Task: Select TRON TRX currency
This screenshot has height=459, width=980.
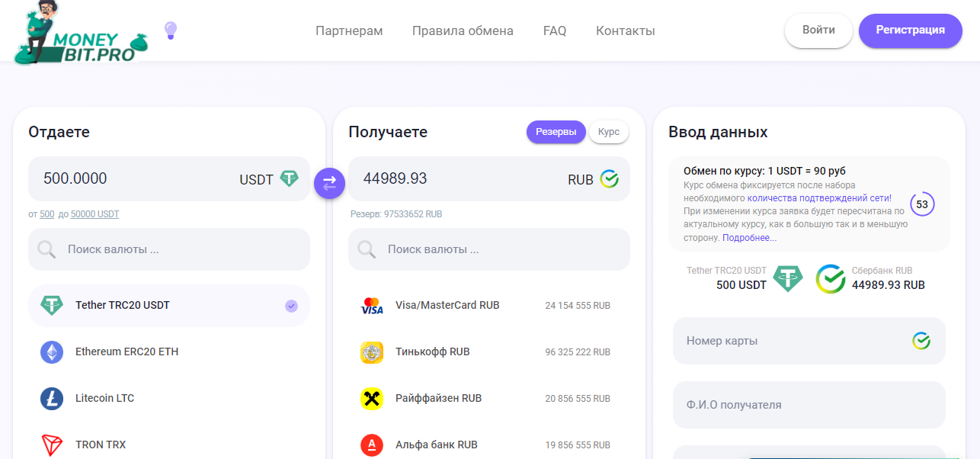Action: click(x=169, y=445)
